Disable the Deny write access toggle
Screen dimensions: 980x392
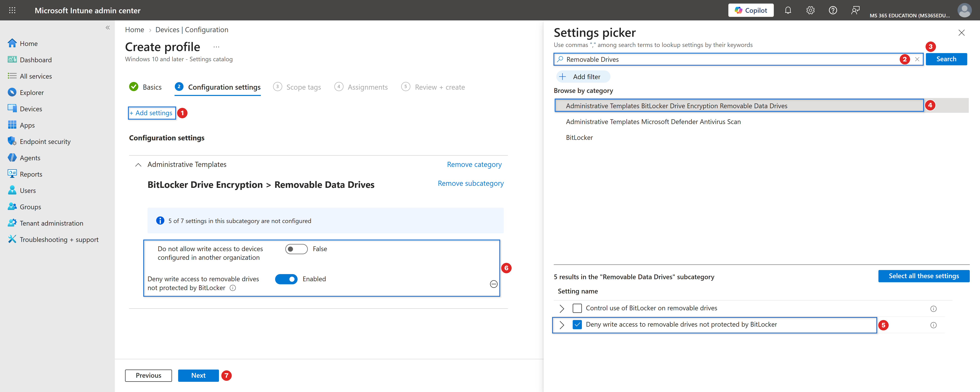point(286,279)
